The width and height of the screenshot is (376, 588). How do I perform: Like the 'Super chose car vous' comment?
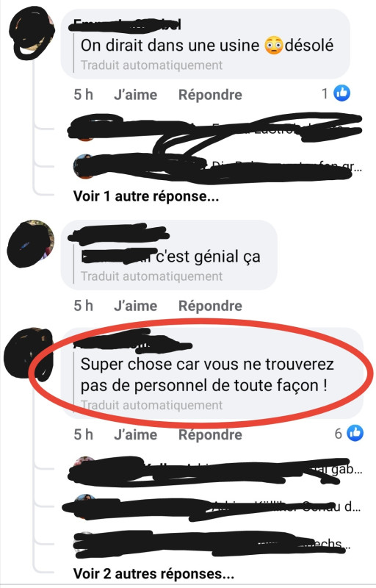coord(136,434)
